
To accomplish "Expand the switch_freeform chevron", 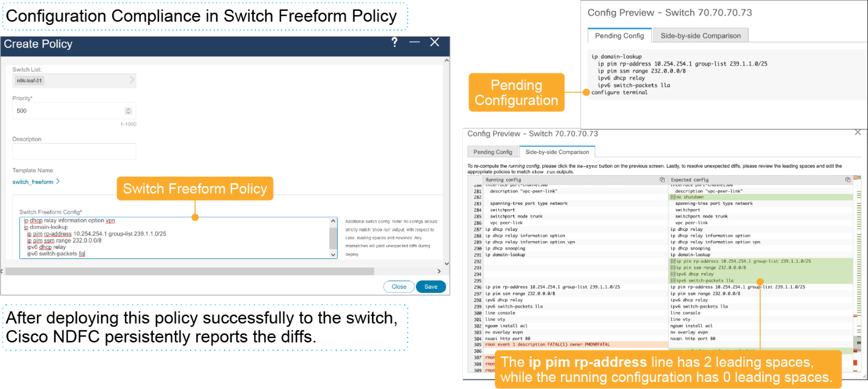I will (58, 181).
